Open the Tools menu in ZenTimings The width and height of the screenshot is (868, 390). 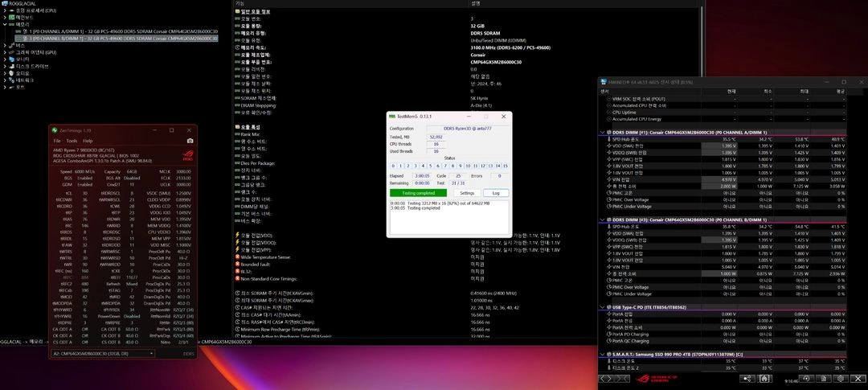[x=72, y=141]
